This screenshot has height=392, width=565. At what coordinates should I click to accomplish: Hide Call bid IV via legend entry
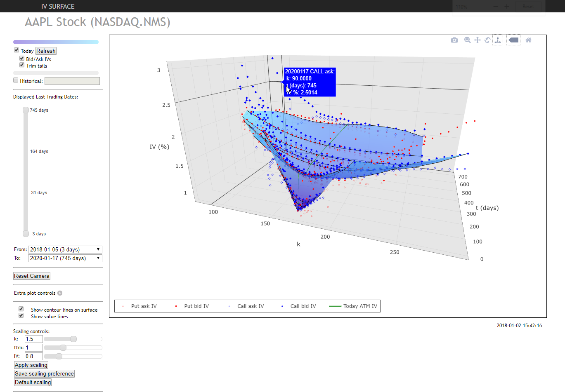click(303, 306)
